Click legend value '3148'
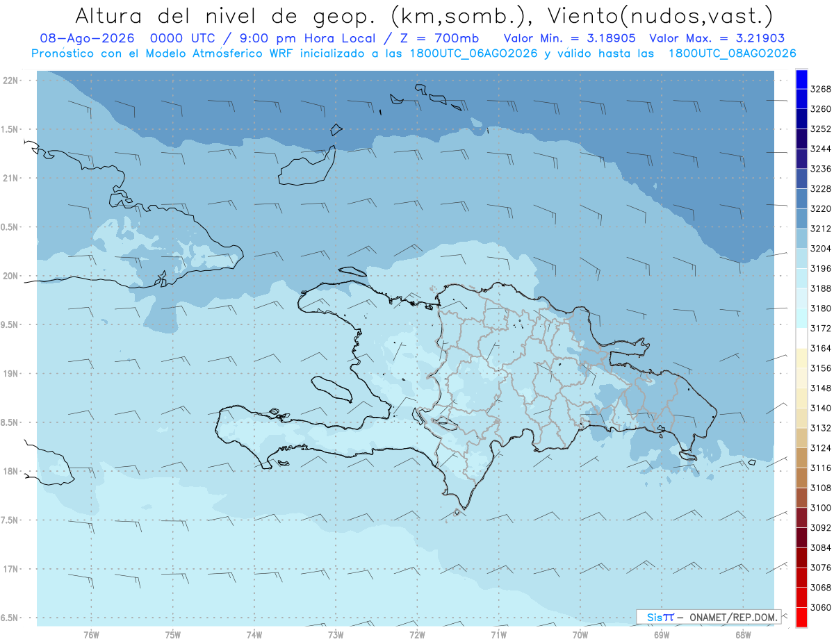 coord(821,388)
